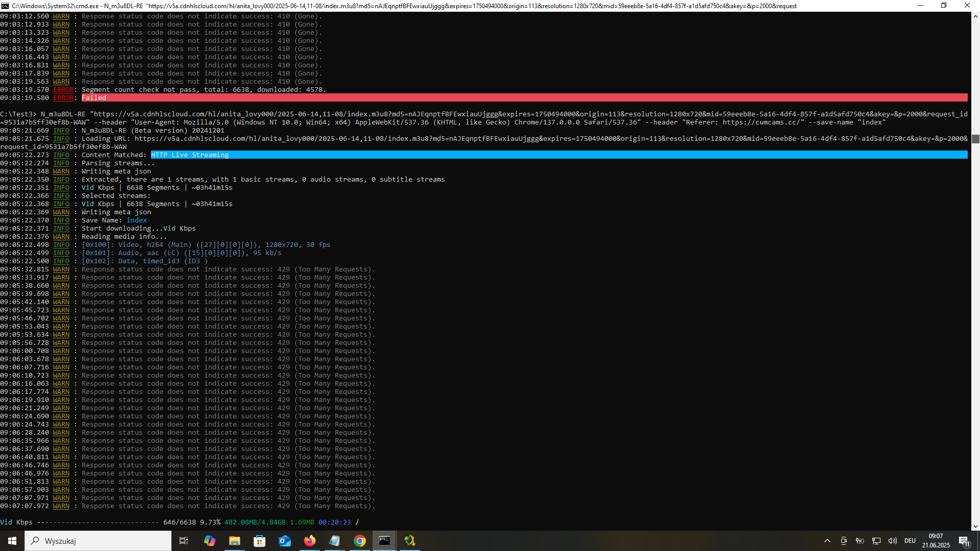
Task: Open the yellow-green app beside cmd
Action: coord(409,541)
